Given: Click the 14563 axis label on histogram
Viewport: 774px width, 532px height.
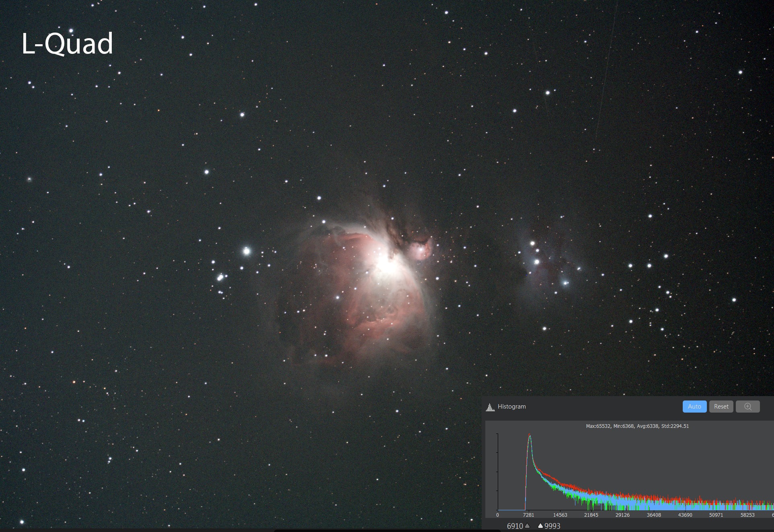Looking at the screenshot, I should (x=560, y=515).
